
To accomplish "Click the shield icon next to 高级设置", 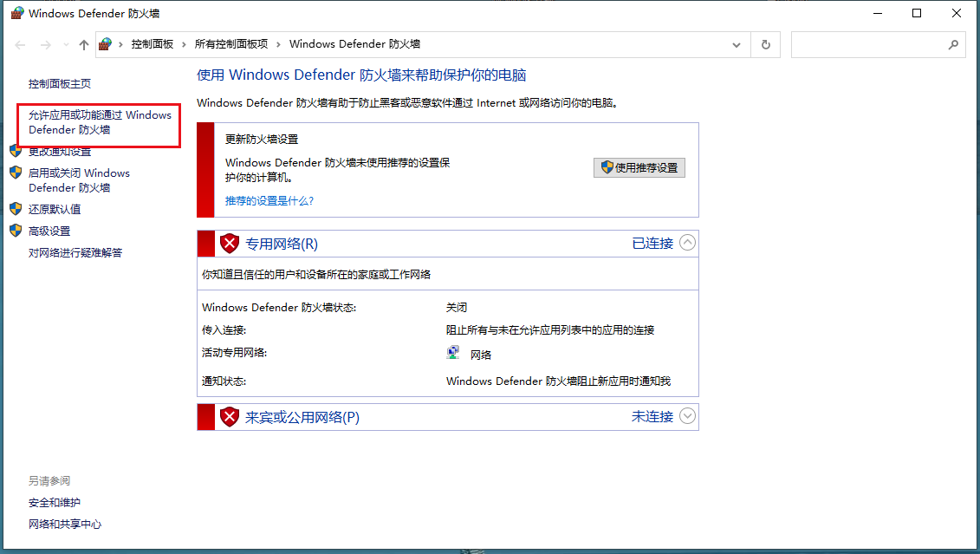I will (x=15, y=230).
